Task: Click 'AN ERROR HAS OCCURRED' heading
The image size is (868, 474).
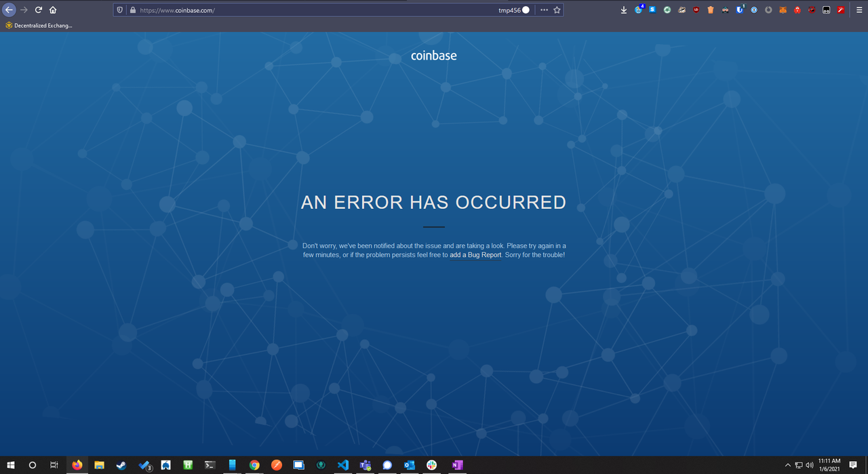Action: pyautogui.click(x=433, y=202)
